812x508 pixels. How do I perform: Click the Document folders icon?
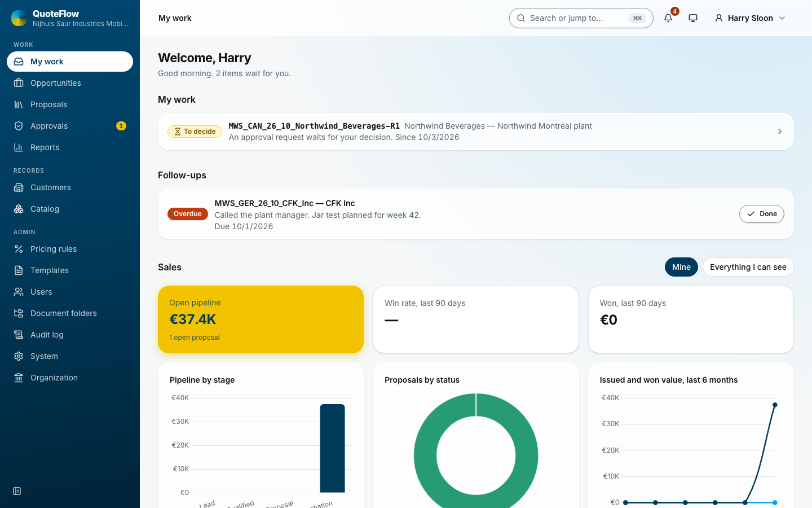(19, 313)
